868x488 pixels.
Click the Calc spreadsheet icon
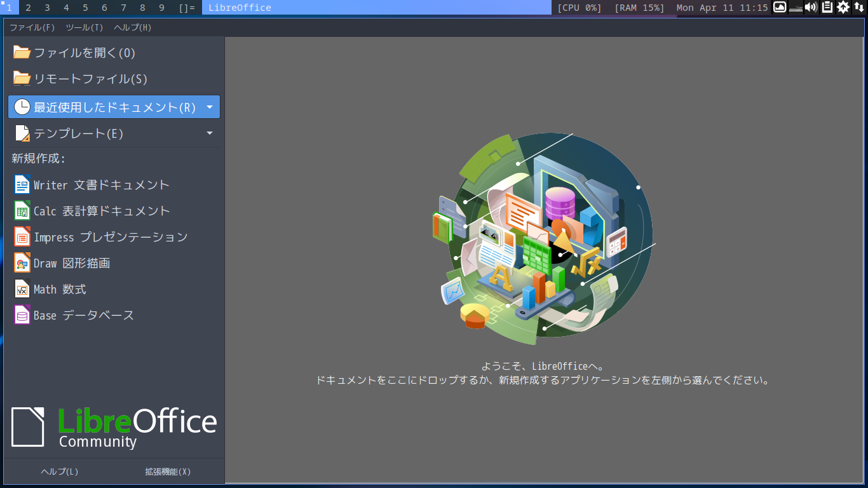click(22, 210)
